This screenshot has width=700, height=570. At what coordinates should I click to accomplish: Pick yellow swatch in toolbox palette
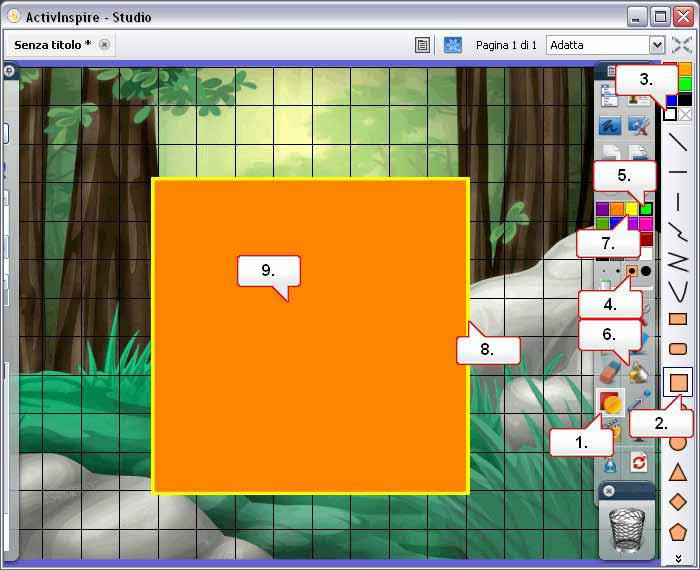click(631, 208)
